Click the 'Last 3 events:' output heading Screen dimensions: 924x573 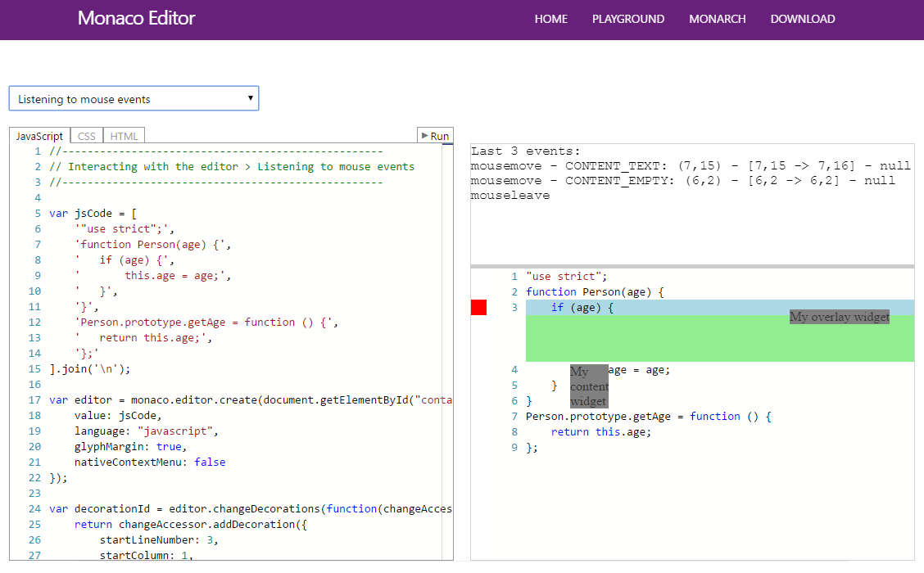526,151
